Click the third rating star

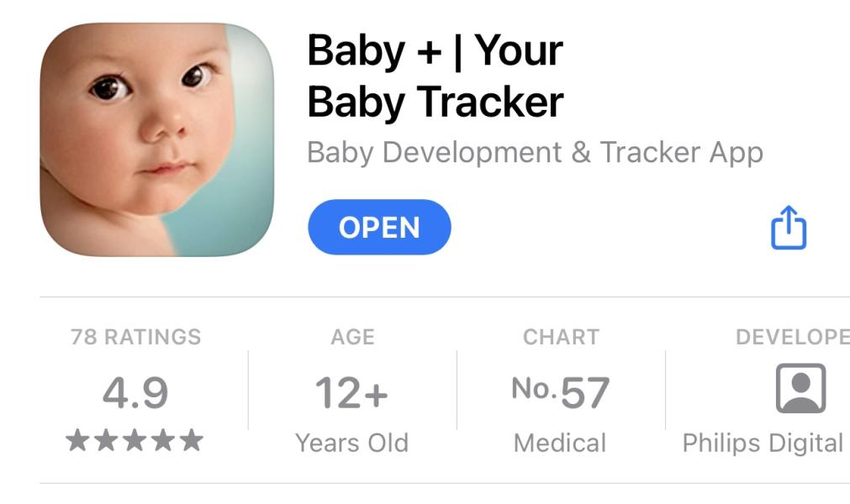[135, 440]
